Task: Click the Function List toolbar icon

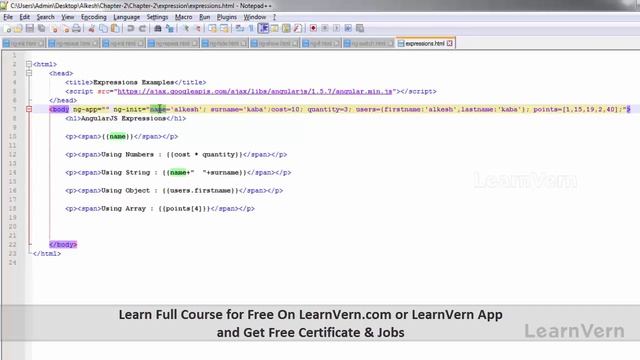Action: click(x=298, y=28)
